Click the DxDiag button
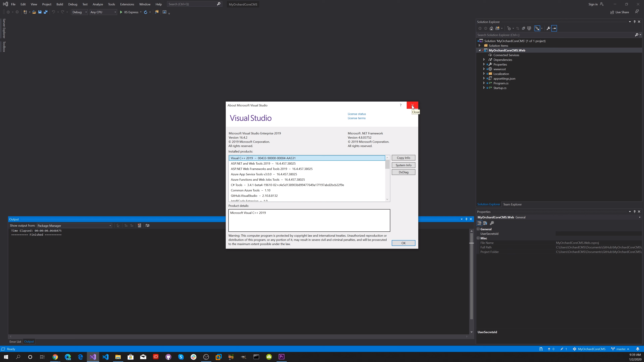This screenshot has height=362, width=644. (x=403, y=172)
